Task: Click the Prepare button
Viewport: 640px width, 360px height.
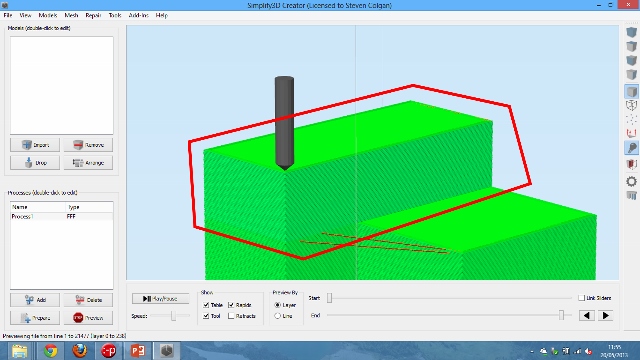Action: coord(35,318)
